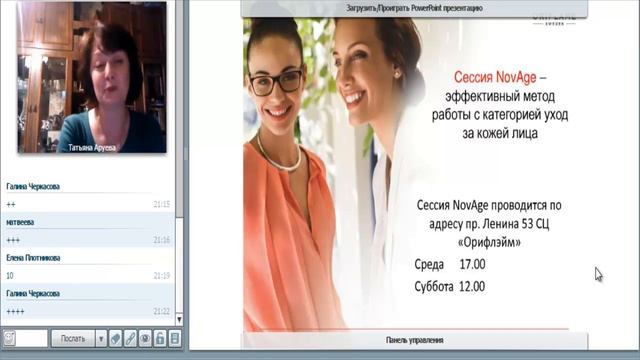Click the chat message 10 at 21:19
This screenshot has width=640, height=360.
pos(10,276)
